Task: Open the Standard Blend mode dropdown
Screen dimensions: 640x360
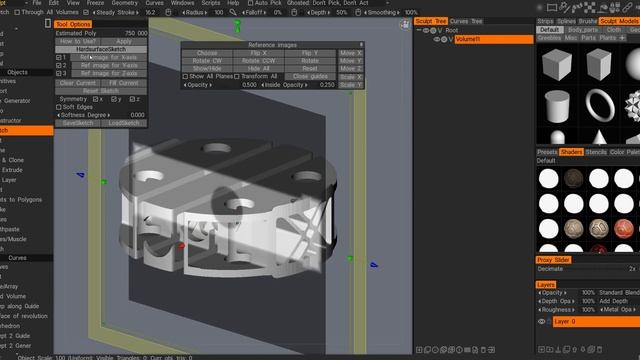Action: (x=619, y=293)
